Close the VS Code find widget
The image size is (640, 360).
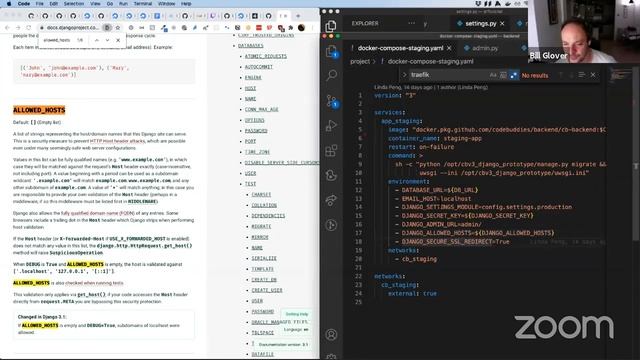coord(593,75)
